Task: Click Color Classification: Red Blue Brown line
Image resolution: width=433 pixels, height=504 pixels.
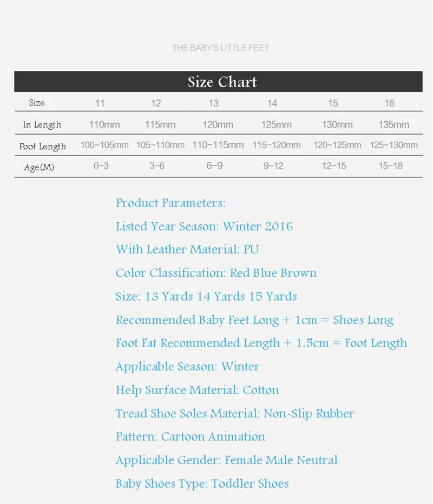Action: [216, 273]
